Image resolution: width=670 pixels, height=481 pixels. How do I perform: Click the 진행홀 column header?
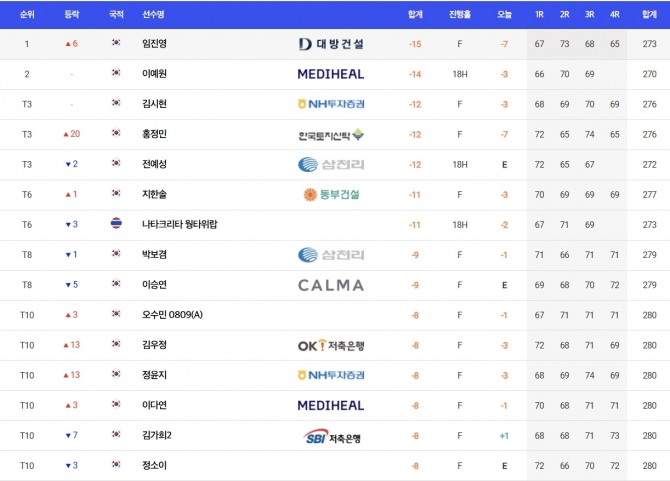pos(460,15)
